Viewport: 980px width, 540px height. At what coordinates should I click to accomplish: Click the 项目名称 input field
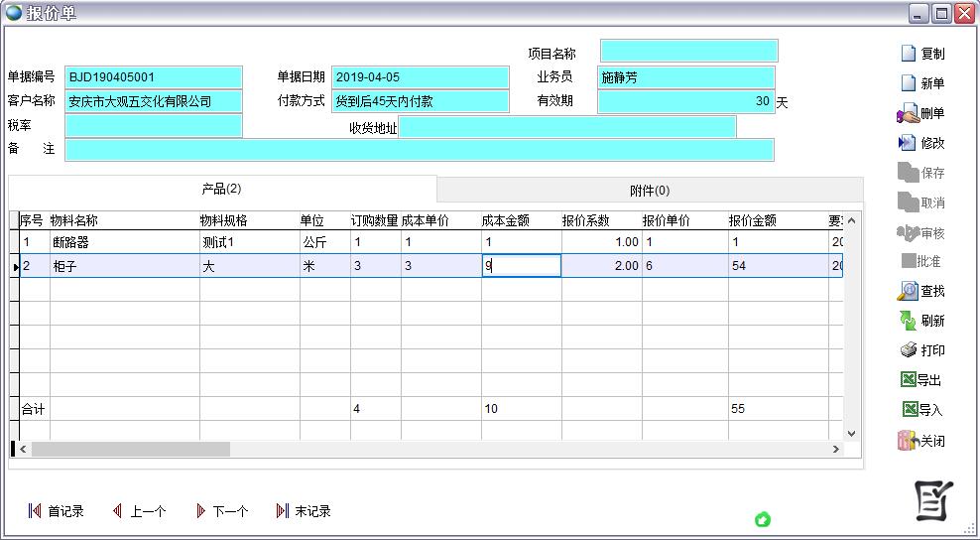tap(688, 52)
